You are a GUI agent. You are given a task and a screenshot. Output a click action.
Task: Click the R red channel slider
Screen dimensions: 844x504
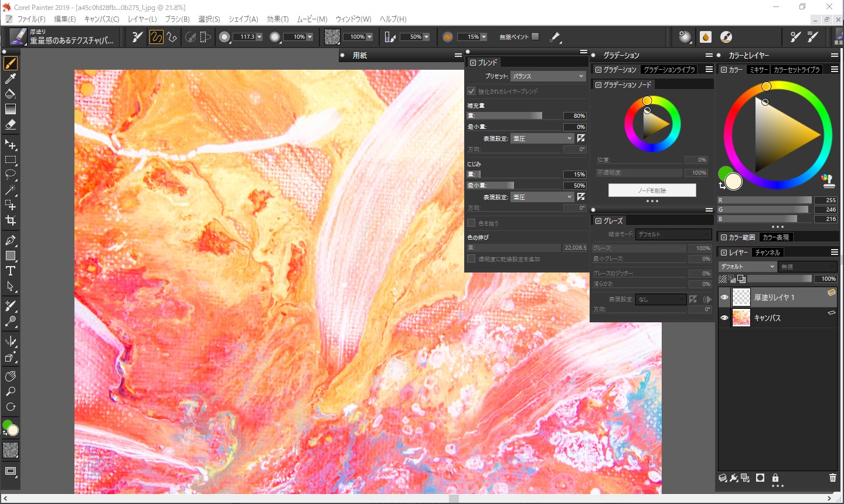pyautogui.click(x=765, y=200)
